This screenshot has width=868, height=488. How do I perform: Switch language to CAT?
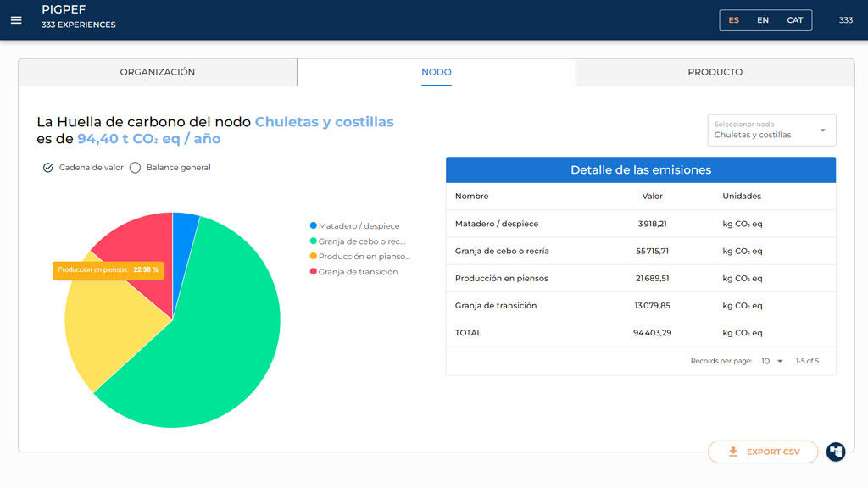794,20
